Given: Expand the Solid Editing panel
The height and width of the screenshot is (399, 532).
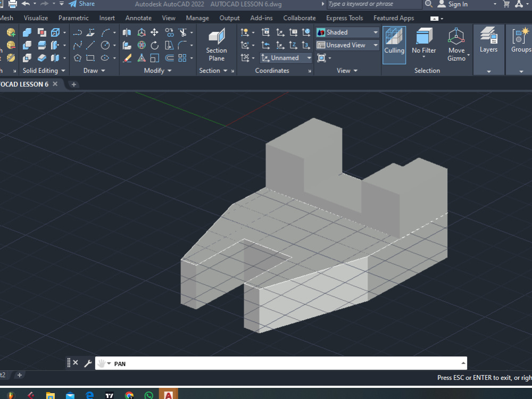Looking at the screenshot, I should point(44,71).
